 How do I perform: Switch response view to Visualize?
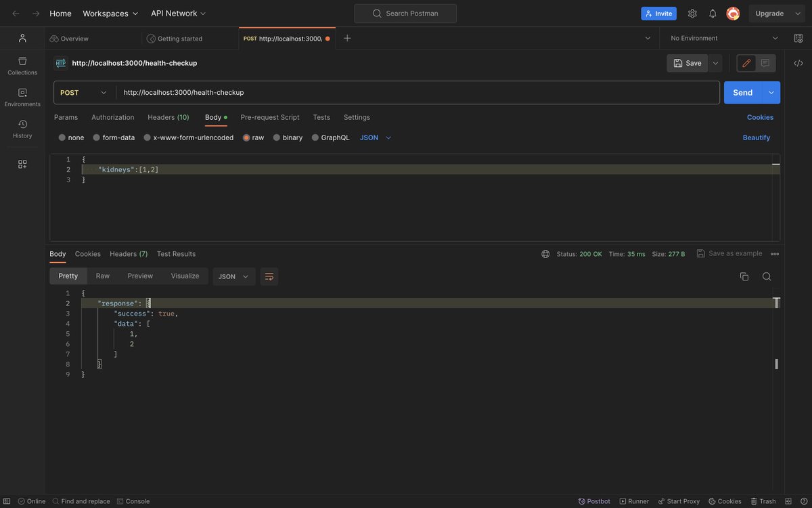tap(185, 276)
